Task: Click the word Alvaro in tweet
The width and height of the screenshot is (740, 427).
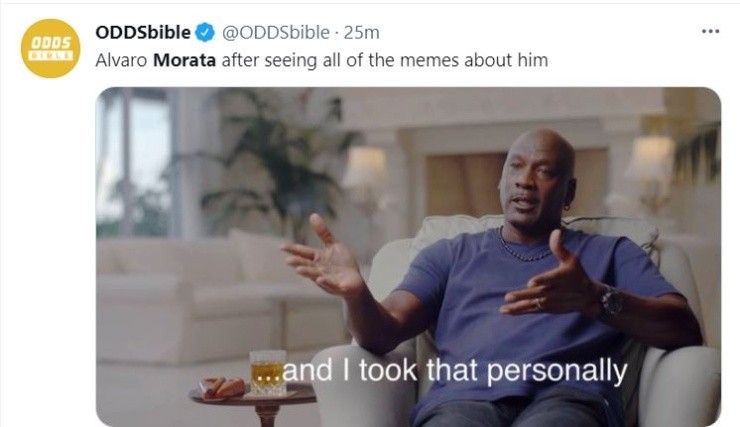Action: 121,60
